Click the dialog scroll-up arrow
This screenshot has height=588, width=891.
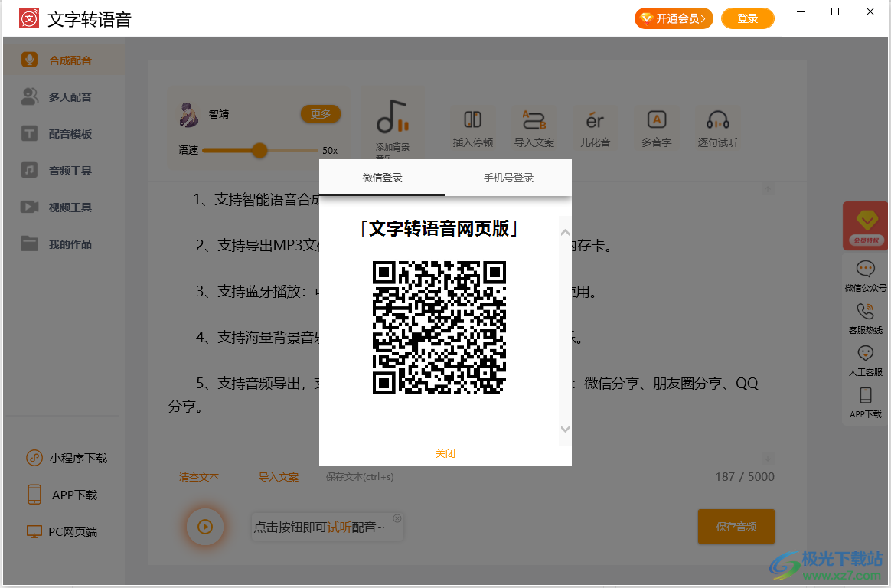565,232
